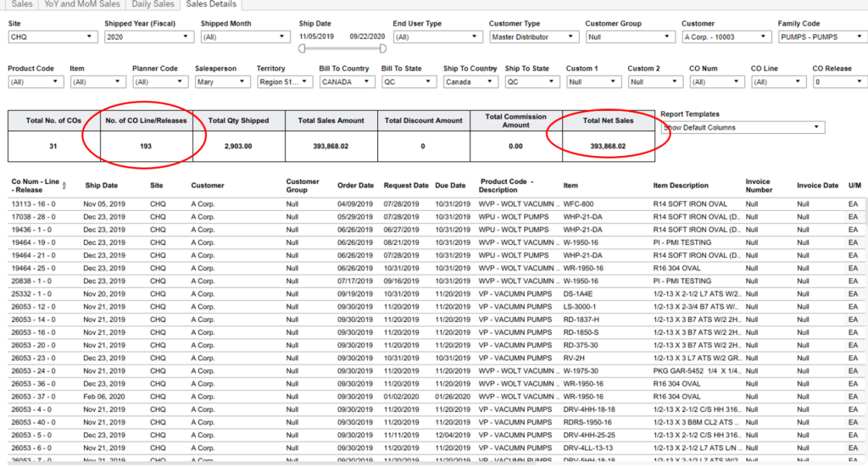Open the Product Code filter dropdown
The width and height of the screenshot is (868, 467).
36,82
